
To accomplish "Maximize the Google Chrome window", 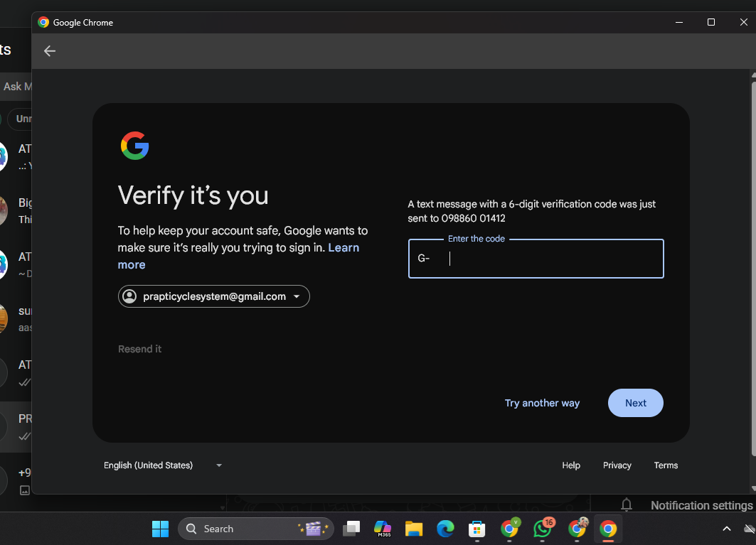I will (710, 22).
